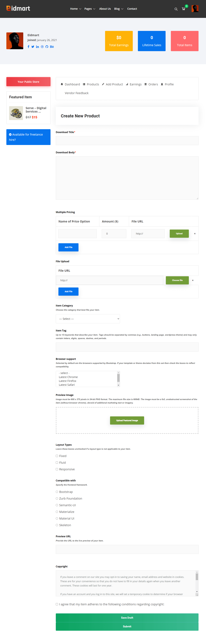
Task: Select Latest Firefox in browser support list
Action: click(68, 381)
